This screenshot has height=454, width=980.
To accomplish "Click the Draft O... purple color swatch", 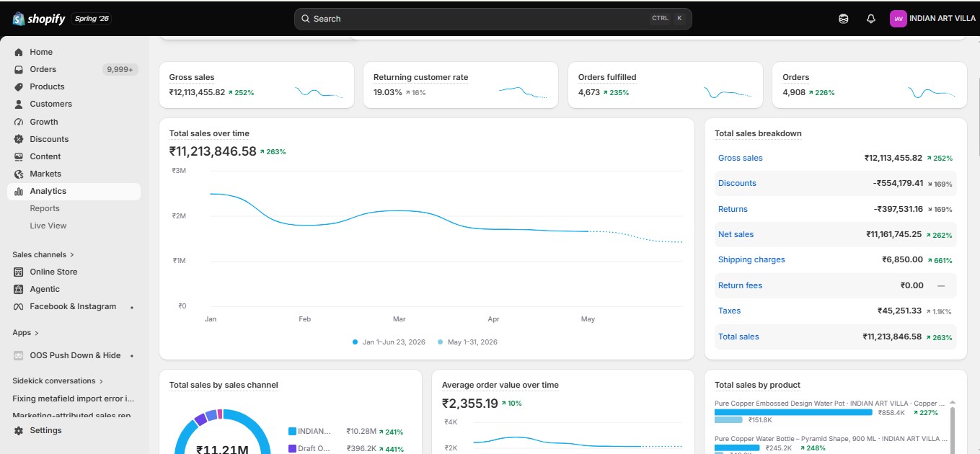I will click(292, 448).
